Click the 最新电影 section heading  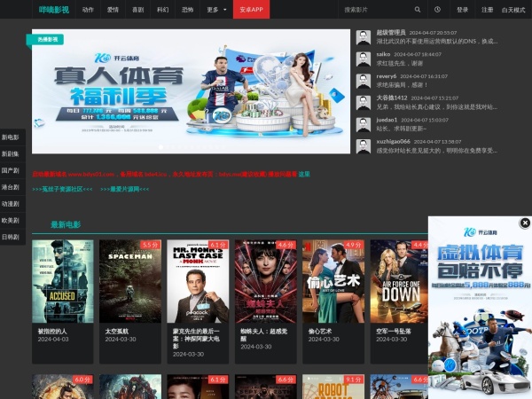[66, 224]
